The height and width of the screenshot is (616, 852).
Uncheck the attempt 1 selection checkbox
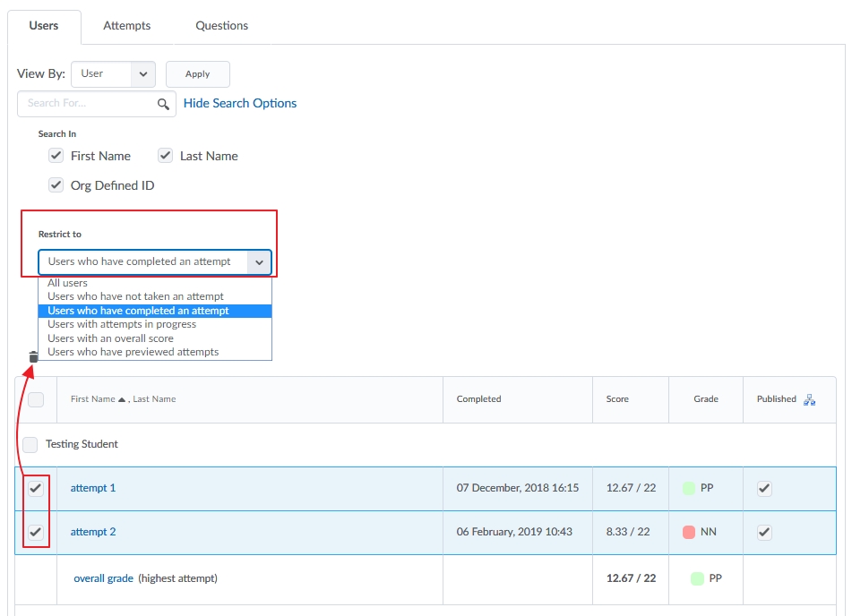click(36, 488)
